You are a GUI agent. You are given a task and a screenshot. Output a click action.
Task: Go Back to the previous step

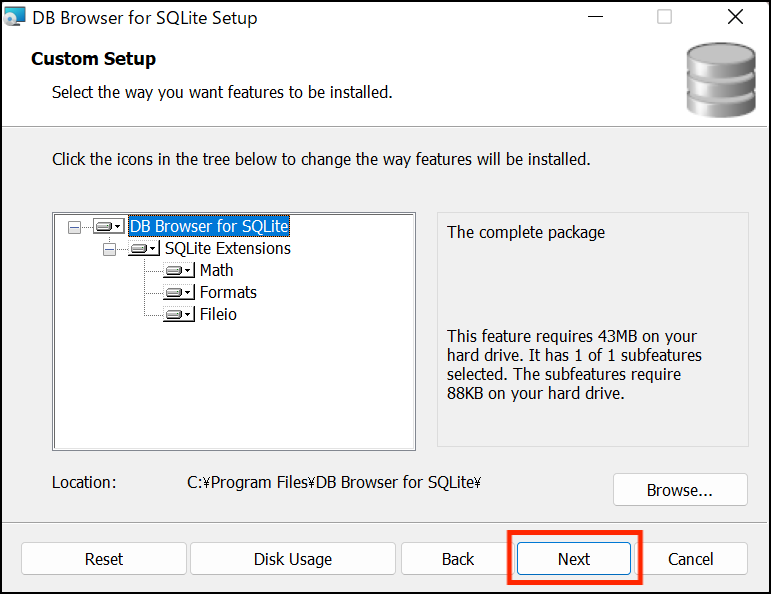click(457, 559)
